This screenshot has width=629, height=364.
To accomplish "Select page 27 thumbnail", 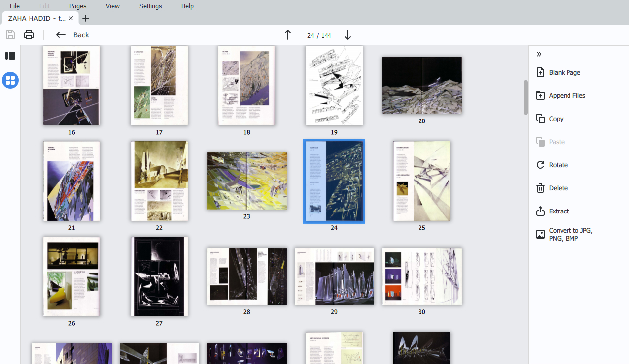I will point(159,276).
